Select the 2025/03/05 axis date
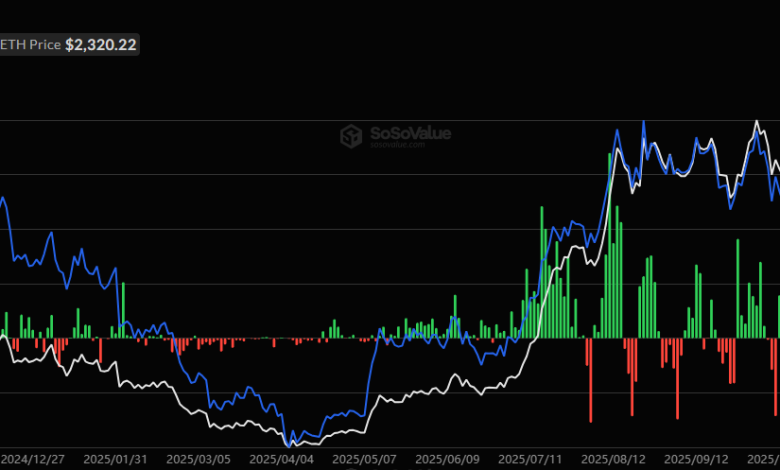This screenshot has width=780, height=470. click(x=201, y=458)
